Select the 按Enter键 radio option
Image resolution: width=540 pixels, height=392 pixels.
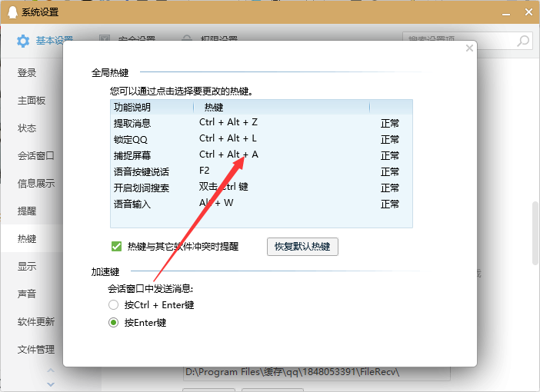[x=114, y=323]
